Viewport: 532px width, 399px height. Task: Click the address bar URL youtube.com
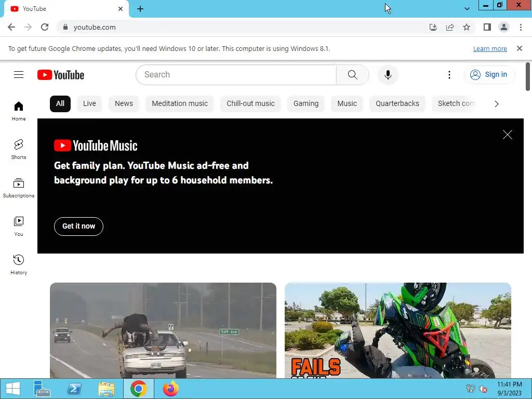(95, 27)
